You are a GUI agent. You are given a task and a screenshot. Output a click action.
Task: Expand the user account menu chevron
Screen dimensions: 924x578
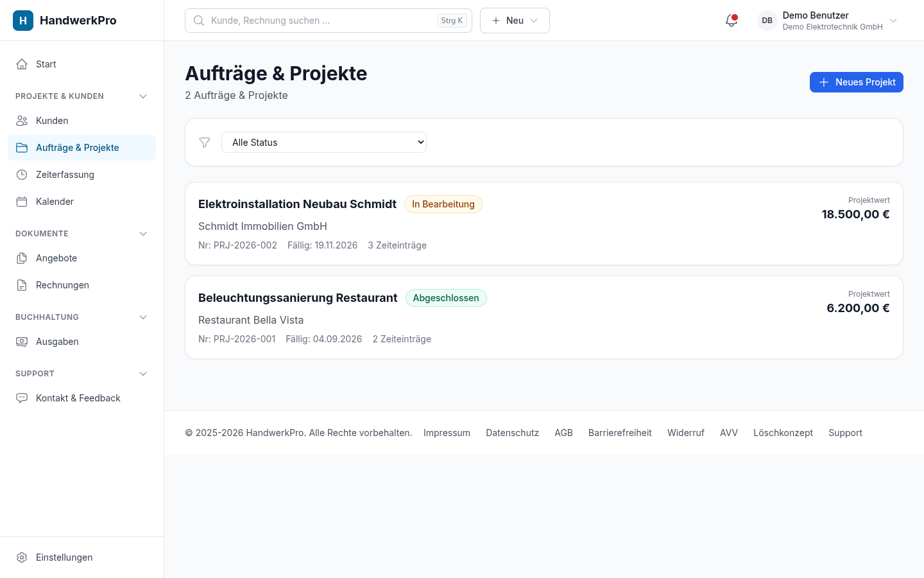(x=893, y=21)
